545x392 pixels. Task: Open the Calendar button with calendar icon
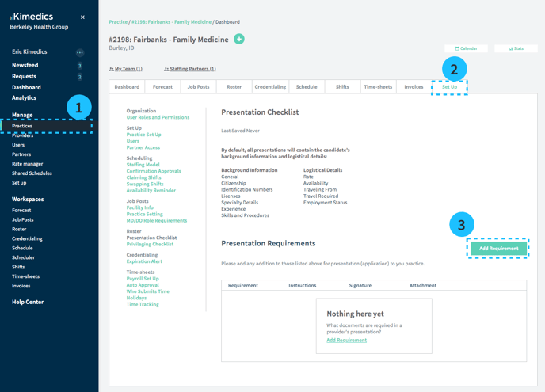tap(466, 48)
